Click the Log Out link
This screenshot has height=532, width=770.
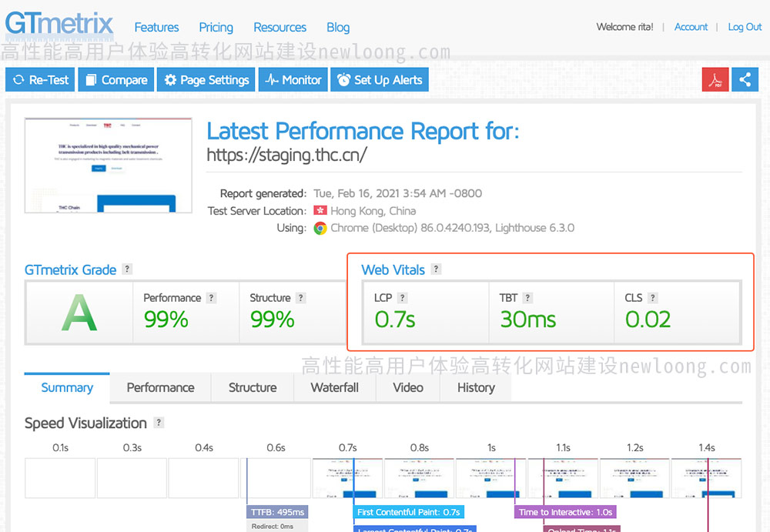745,27
